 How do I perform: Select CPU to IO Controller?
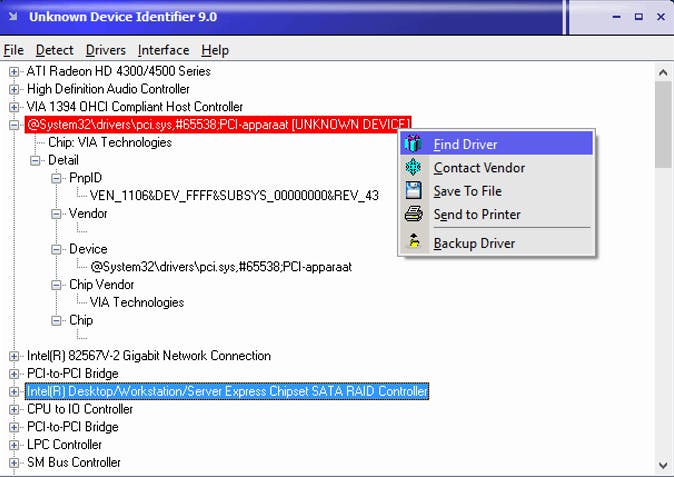click(80, 409)
